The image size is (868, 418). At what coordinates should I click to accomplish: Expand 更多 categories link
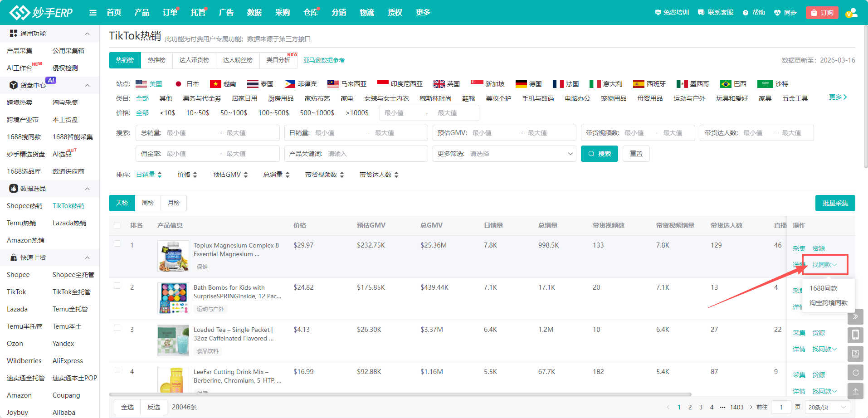[x=838, y=97]
